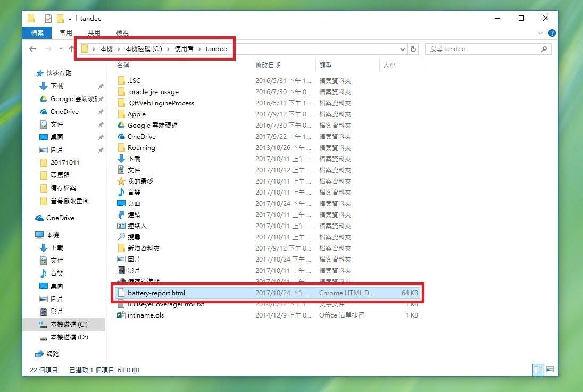Switch to the 常用 ribbon tab
This screenshot has height=392, width=583.
pyautogui.click(x=66, y=33)
